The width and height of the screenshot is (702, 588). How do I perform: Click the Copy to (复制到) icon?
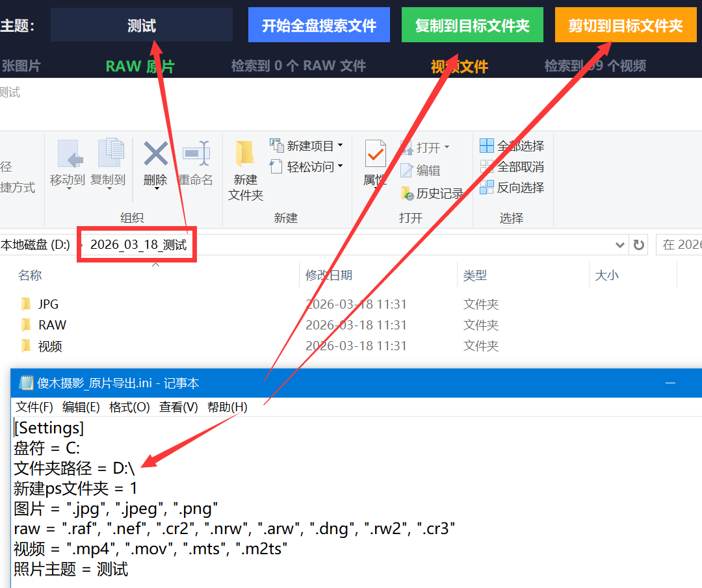[109, 155]
